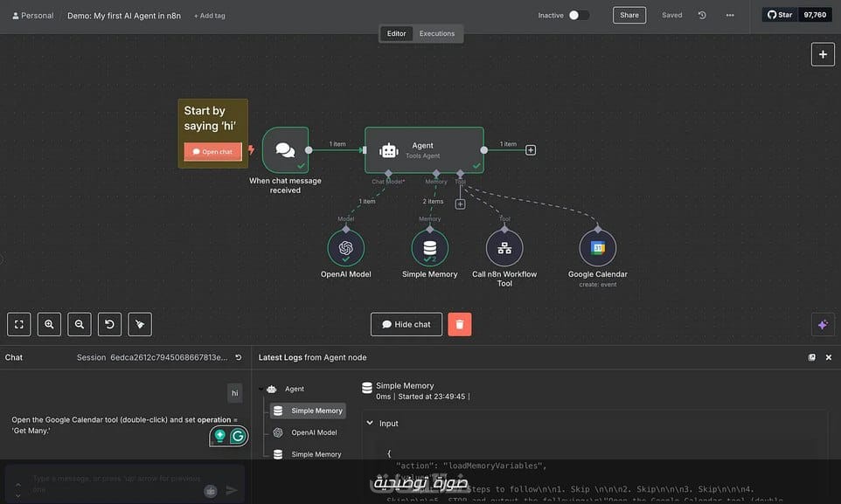Click the workflow name title
Screen dimensions: 841x504
point(124,16)
